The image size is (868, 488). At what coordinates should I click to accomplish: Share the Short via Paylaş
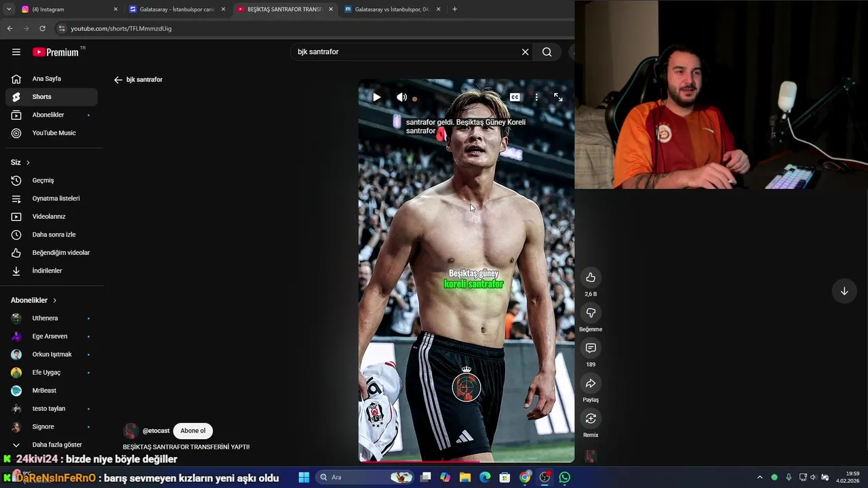[x=591, y=383]
